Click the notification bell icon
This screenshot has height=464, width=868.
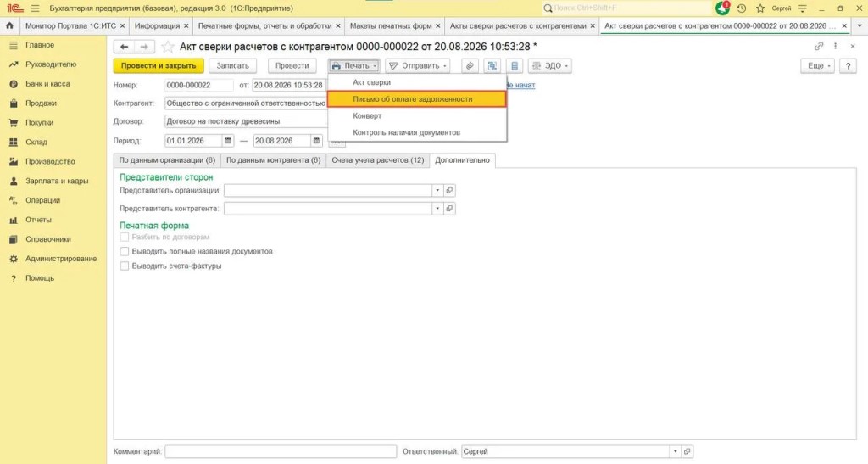[x=722, y=8]
